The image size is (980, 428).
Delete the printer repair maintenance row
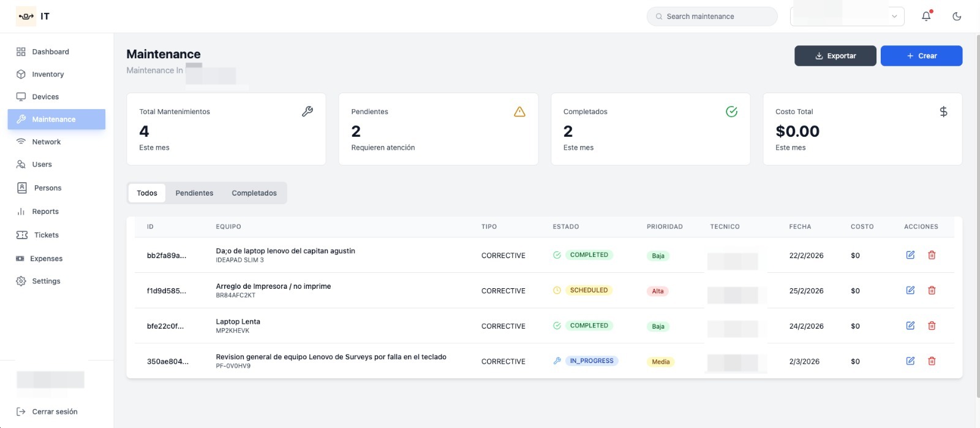932,291
